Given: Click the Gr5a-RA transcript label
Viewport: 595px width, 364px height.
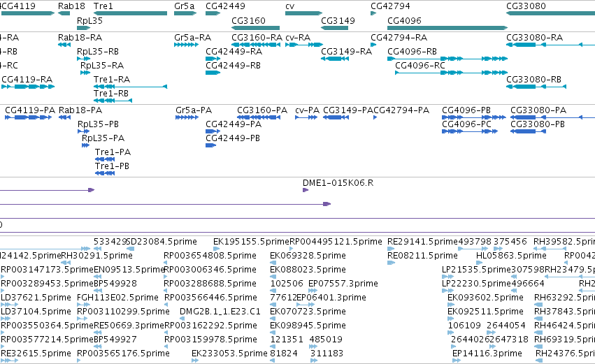Looking at the screenshot, I should [x=193, y=38].
